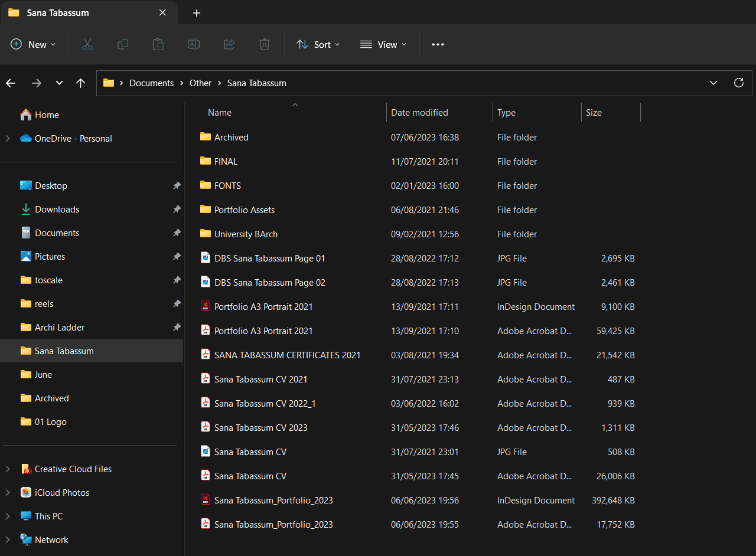Click the Copy icon in toolbar
Screen dimensions: 756x556
[x=123, y=44]
